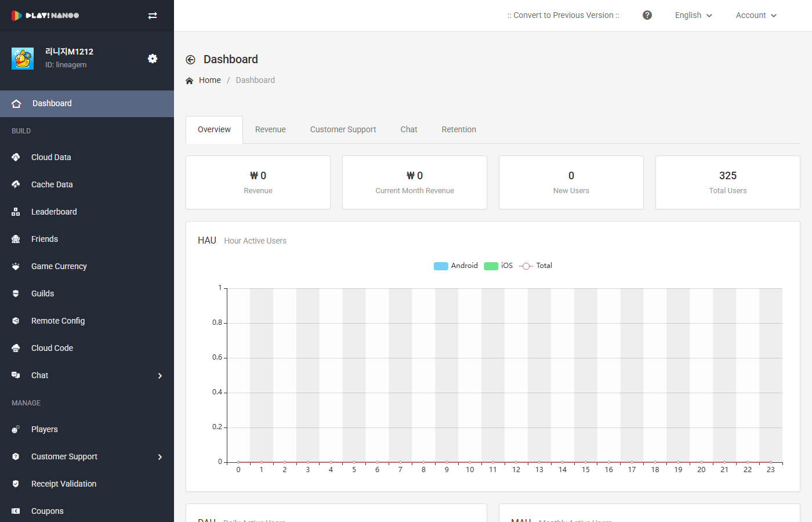Click the Friends icon
This screenshot has width=812, height=522.
[x=16, y=239]
